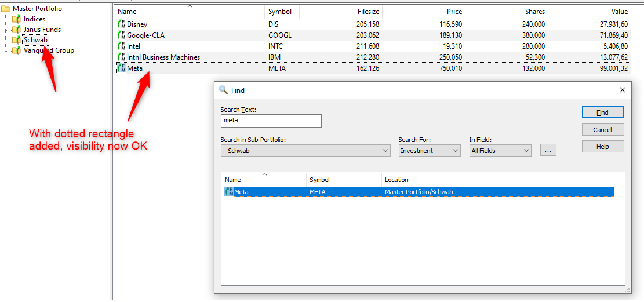Sort main list by Symbol column

[282, 12]
